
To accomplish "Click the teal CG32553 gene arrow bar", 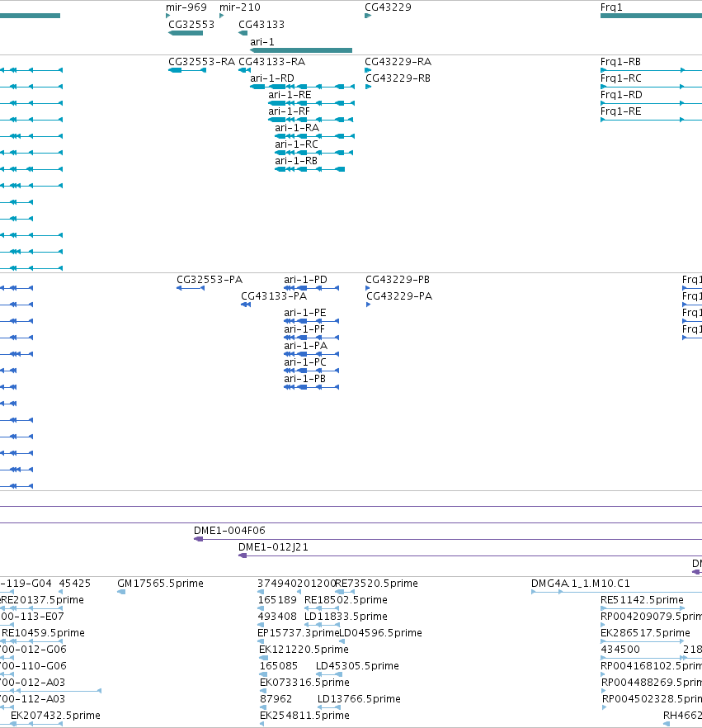I will pos(186,33).
